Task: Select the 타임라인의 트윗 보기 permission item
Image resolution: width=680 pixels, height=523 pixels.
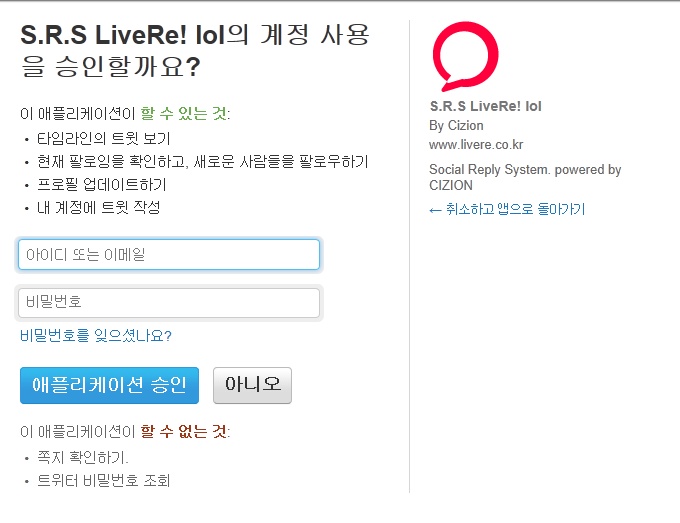Action: [104, 138]
